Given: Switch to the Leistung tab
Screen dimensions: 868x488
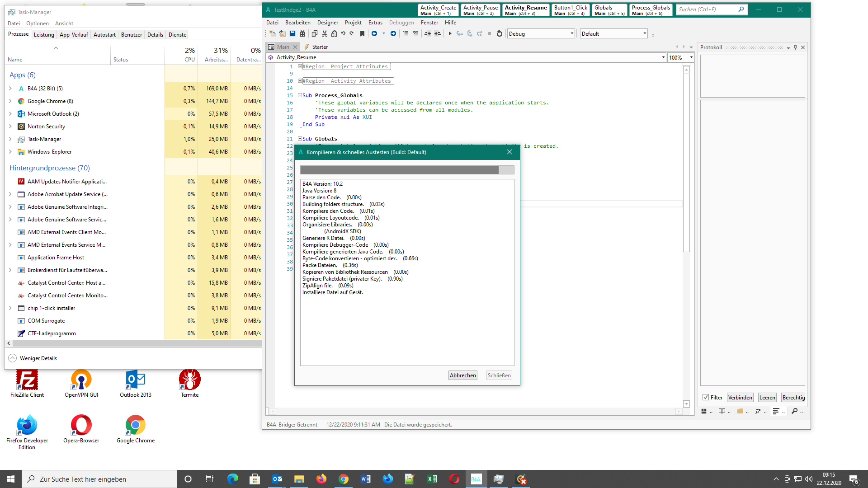Looking at the screenshot, I should pyautogui.click(x=44, y=35).
